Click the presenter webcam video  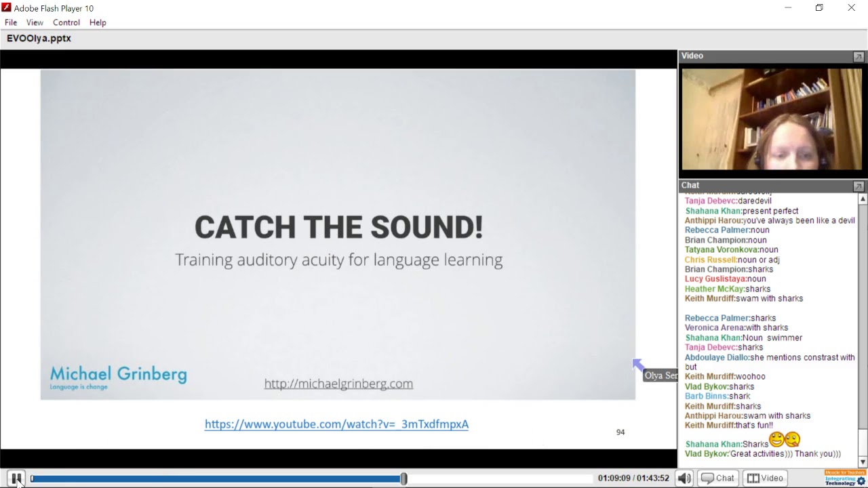772,119
